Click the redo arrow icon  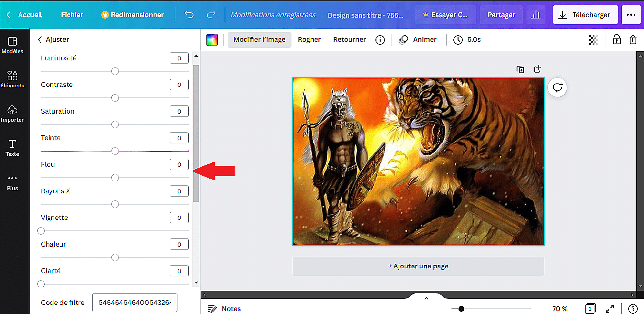[211, 14]
